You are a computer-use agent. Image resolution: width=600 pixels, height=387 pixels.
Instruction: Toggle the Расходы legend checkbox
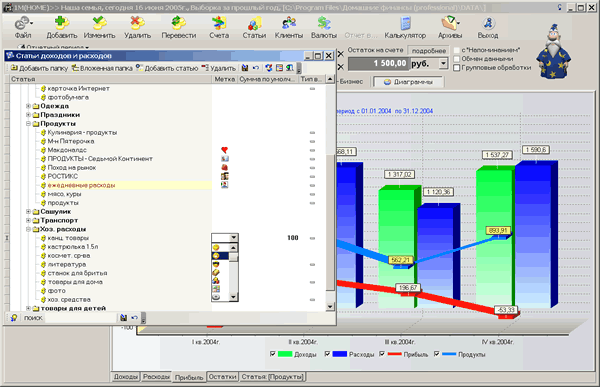coord(327,354)
